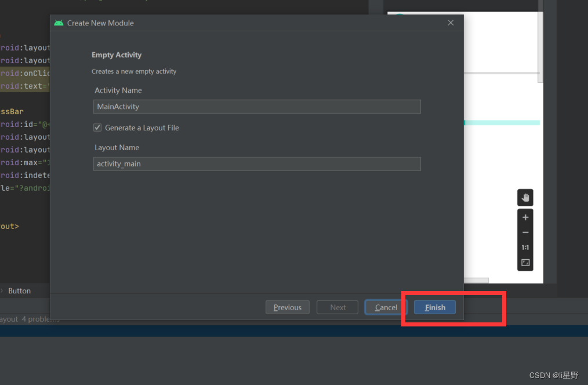Screen dimensions: 588x385
Task: Click the '4 problems' status text
Action: (41, 319)
